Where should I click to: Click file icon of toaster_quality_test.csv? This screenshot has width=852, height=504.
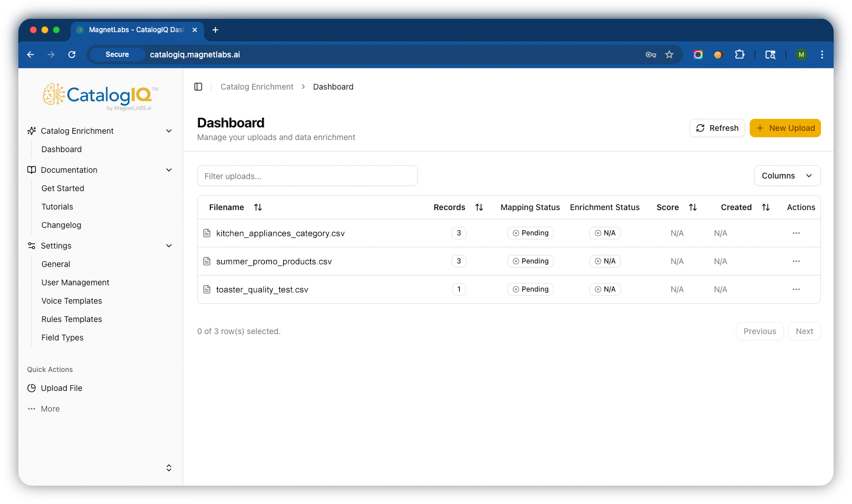tap(207, 289)
